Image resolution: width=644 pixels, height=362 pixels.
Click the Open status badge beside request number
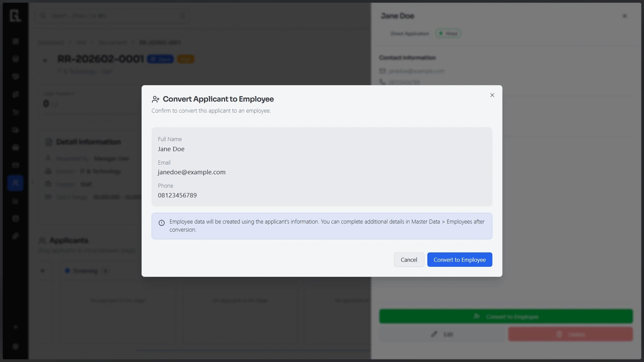(x=160, y=59)
